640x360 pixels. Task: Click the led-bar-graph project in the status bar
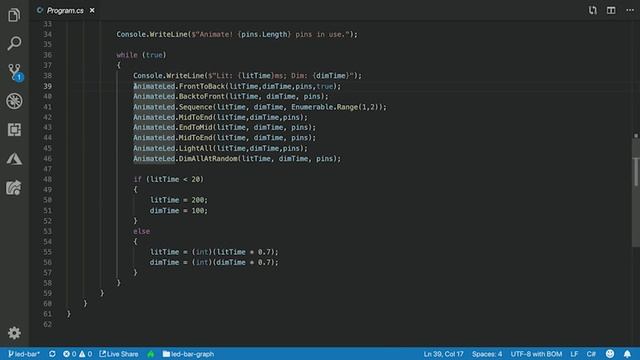188,354
